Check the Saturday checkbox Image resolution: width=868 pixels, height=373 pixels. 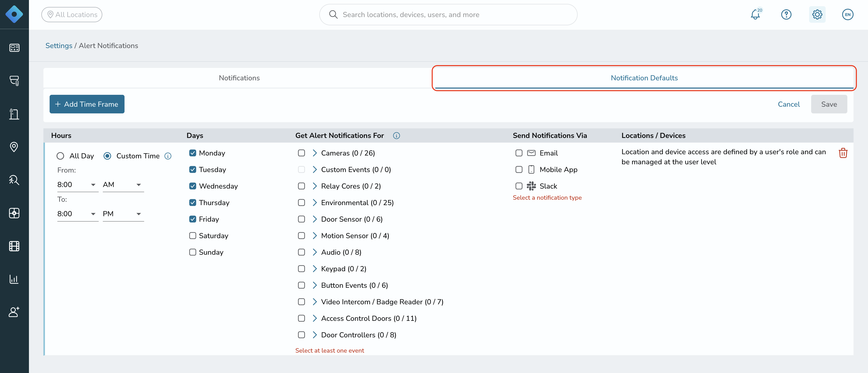click(x=193, y=236)
